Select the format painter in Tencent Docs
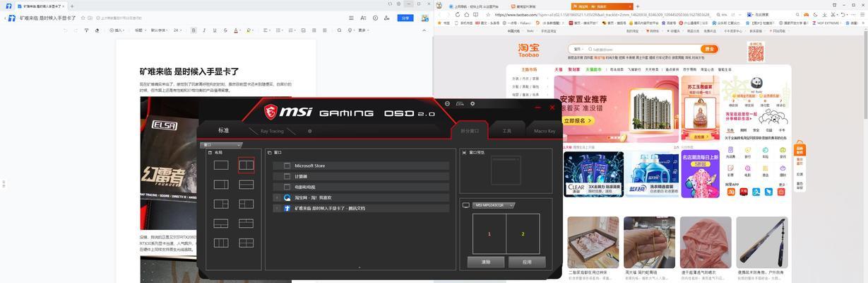This screenshot has height=283, width=868. [86, 30]
